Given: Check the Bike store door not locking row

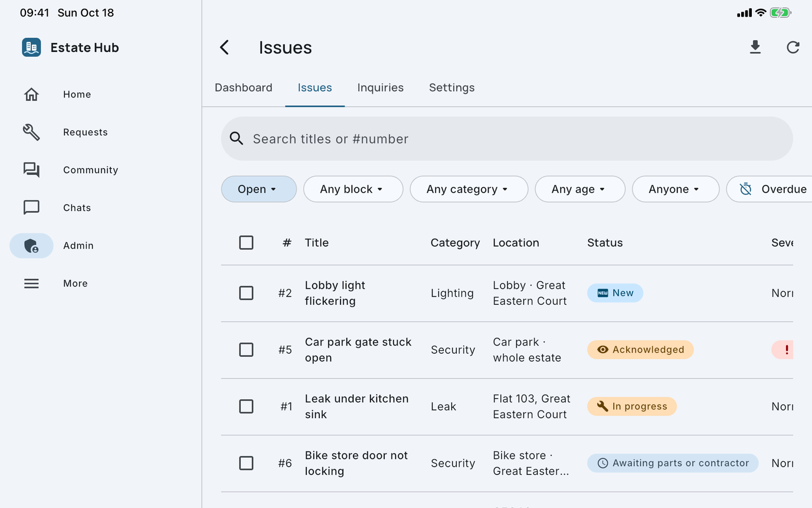Looking at the screenshot, I should click(246, 463).
